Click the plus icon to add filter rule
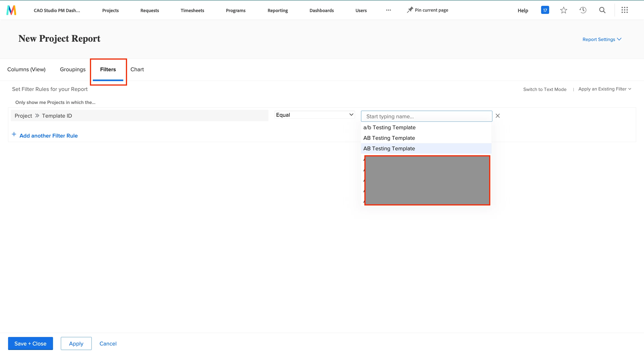This screenshot has height=354, width=644. (14, 134)
